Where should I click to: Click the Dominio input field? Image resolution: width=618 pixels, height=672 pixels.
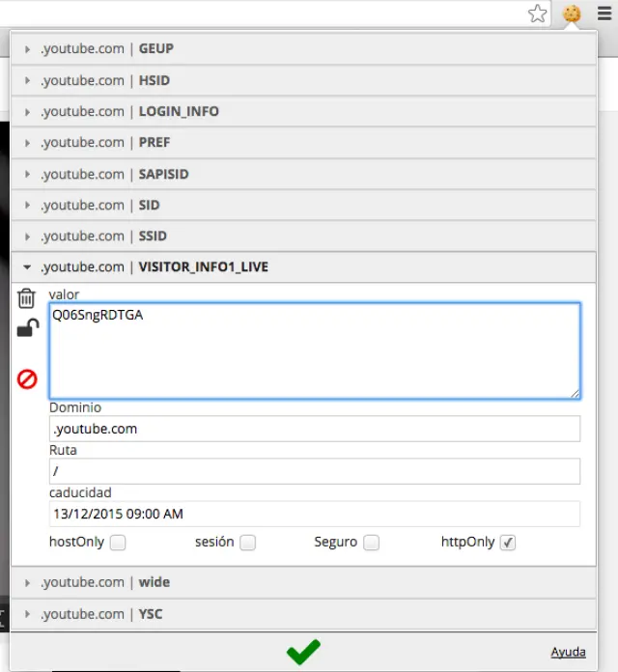coord(315,429)
